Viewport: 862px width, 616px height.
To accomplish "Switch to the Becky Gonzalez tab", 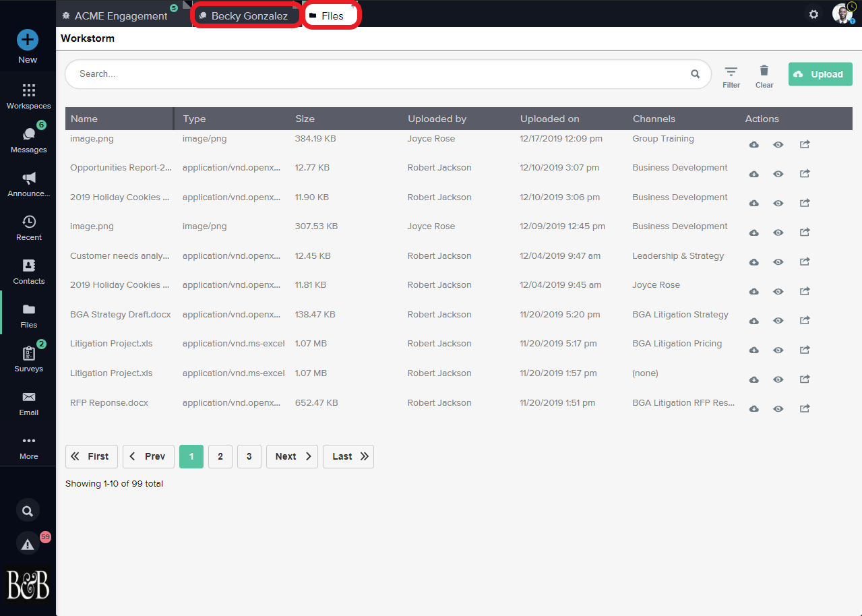I will click(x=246, y=16).
